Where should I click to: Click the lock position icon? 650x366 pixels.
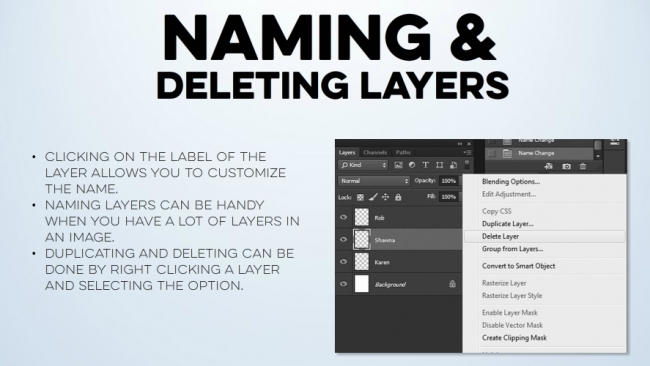click(386, 197)
